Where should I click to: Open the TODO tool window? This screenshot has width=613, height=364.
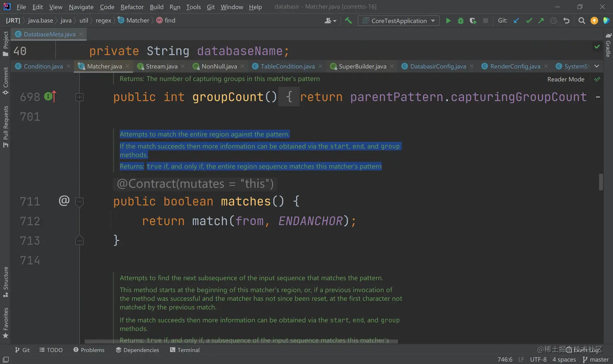pyautogui.click(x=51, y=350)
